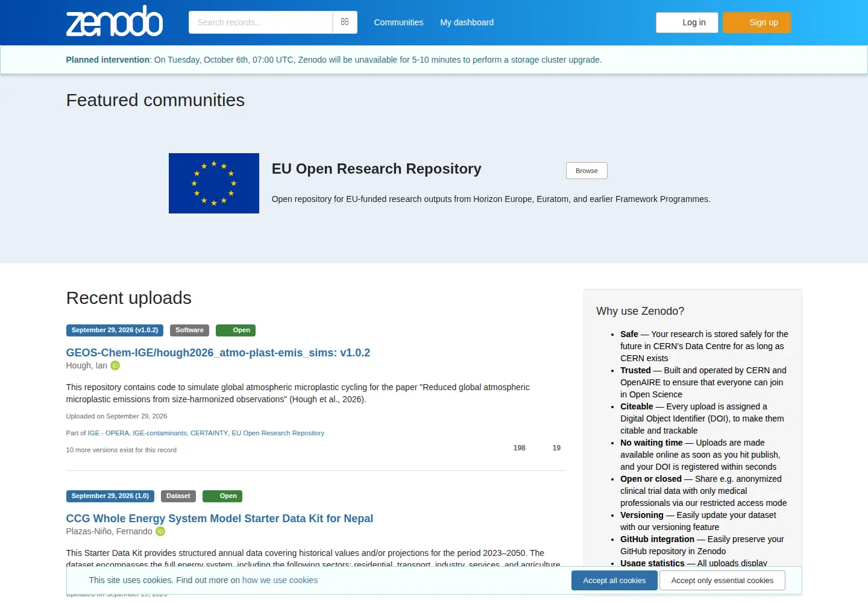Image resolution: width=868 pixels, height=603 pixels.
Task: Click the Log in button
Action: (687, 22)
